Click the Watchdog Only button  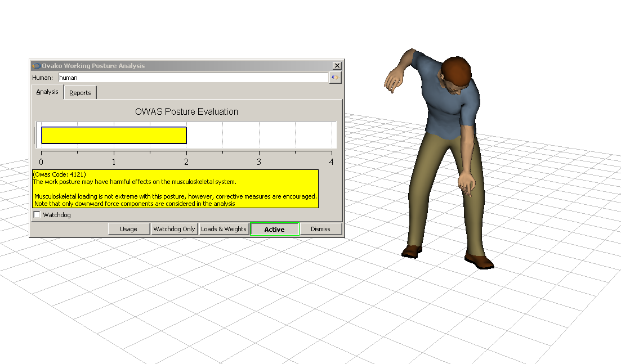175,229
